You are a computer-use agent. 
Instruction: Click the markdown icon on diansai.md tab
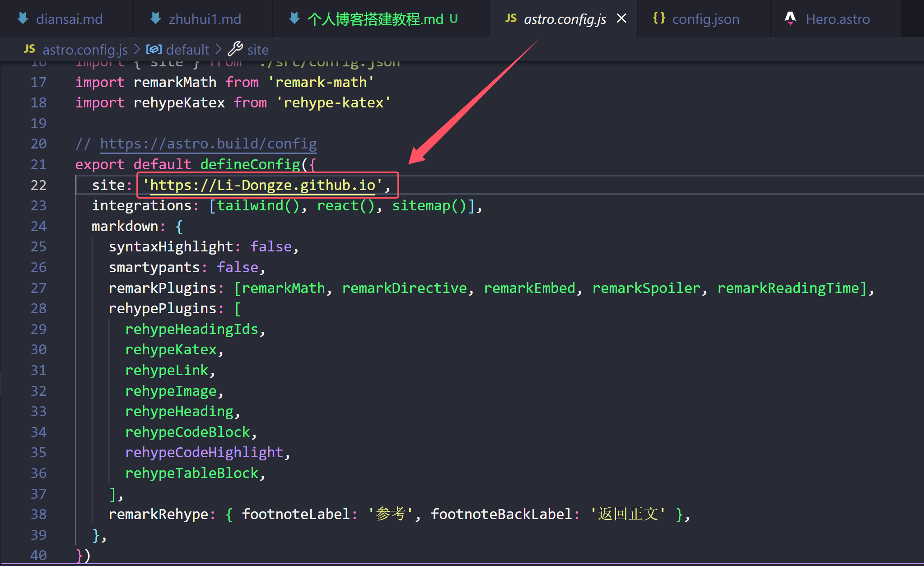(23, 19)
